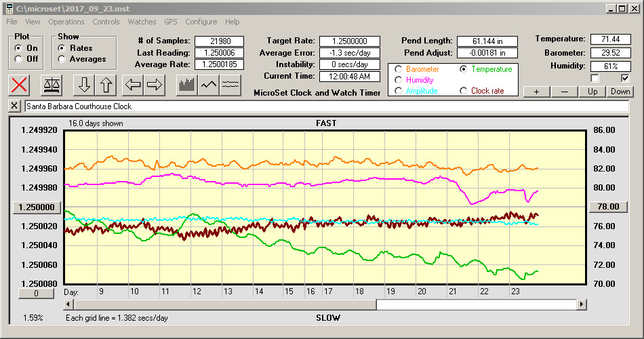Click the down arrow toolbar button
644x339 pixels.
coord(84,85)
